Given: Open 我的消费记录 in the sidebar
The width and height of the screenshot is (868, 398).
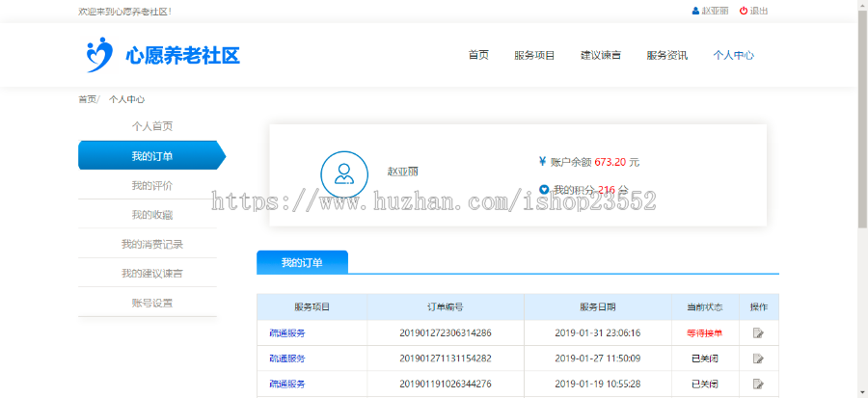Looking at the screenshot, I should click(152, 244).
